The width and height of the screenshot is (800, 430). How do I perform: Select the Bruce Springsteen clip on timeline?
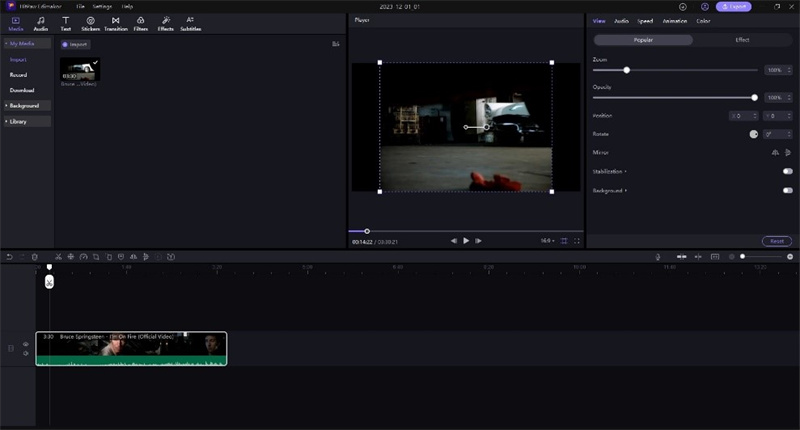[131, 348]
